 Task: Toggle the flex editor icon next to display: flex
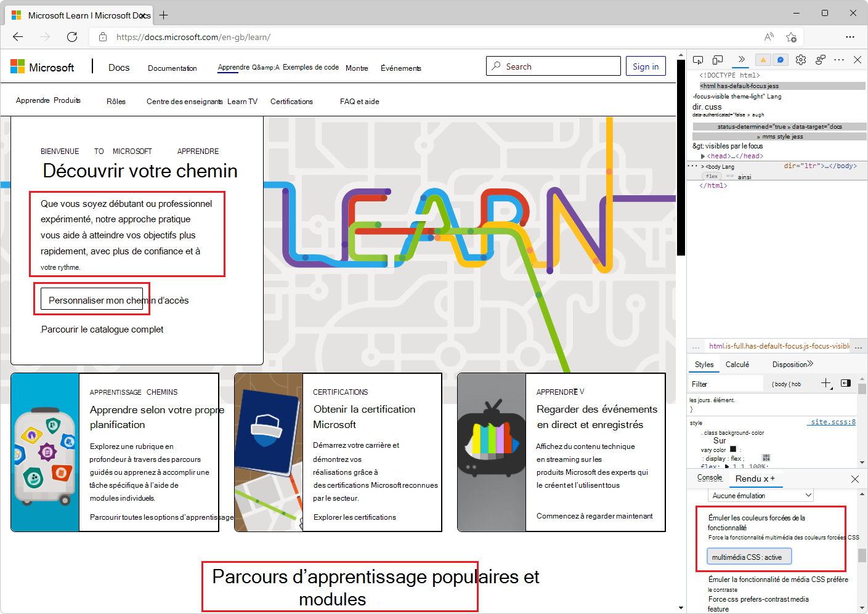click(x=766, y=458)
